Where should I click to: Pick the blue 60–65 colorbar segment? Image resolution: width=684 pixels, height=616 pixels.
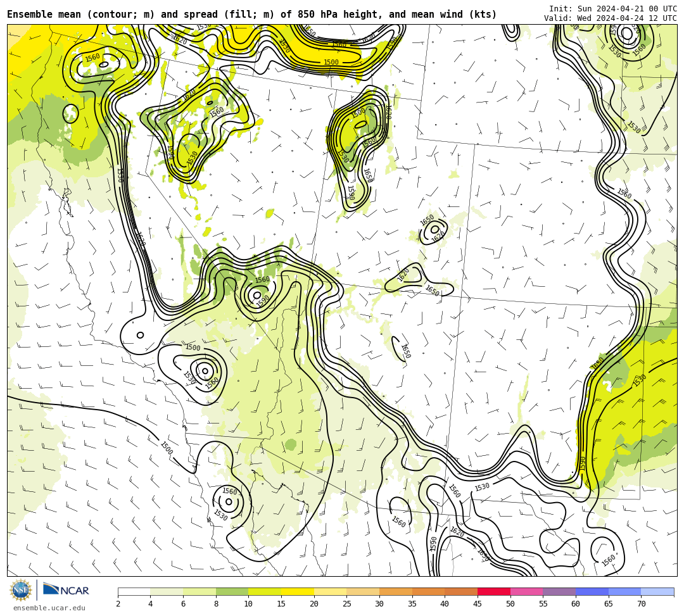pos(592,591)
